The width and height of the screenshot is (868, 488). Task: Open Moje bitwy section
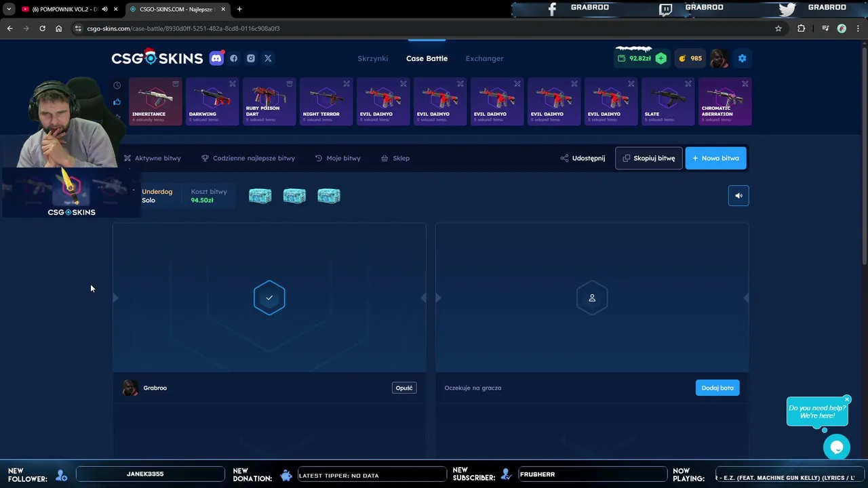pos(338,158)
